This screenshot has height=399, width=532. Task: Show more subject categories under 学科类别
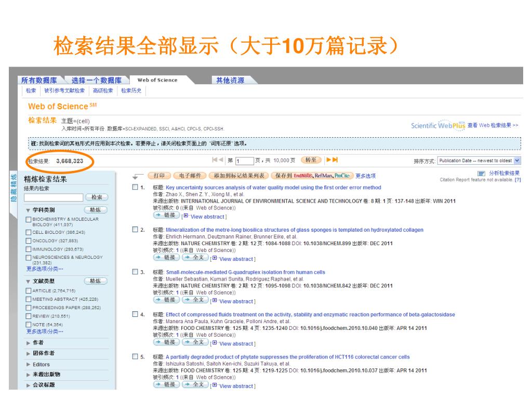click(45, 269)
